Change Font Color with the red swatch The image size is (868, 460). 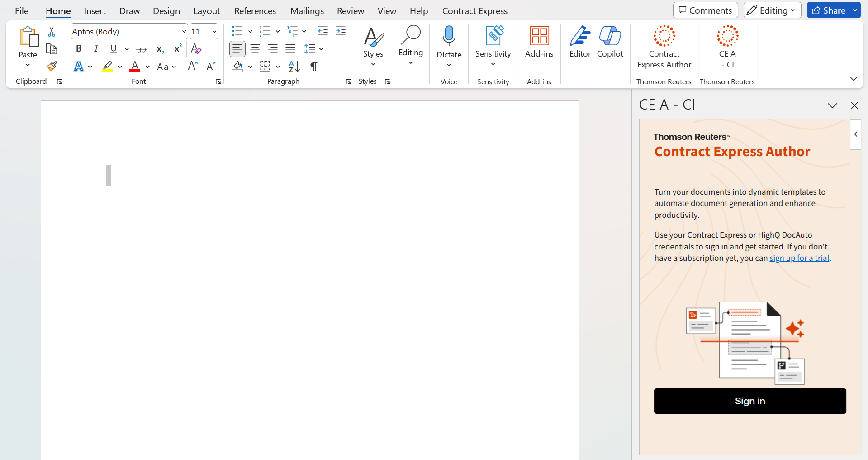click(x=134, y=67)
